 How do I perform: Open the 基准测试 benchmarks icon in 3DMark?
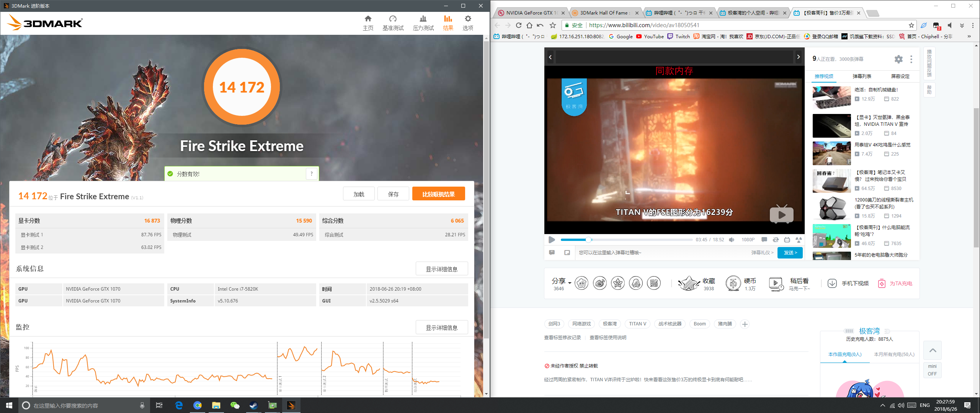393,19
